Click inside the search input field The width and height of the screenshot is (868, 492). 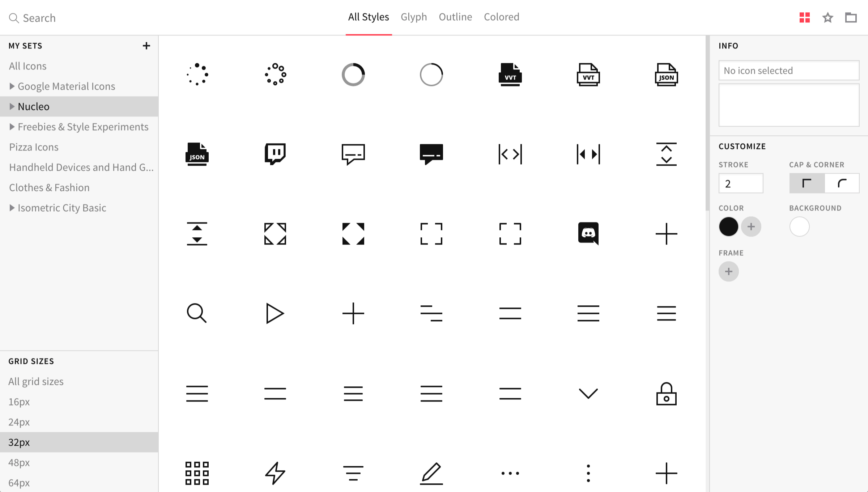(x=54, y=18)
